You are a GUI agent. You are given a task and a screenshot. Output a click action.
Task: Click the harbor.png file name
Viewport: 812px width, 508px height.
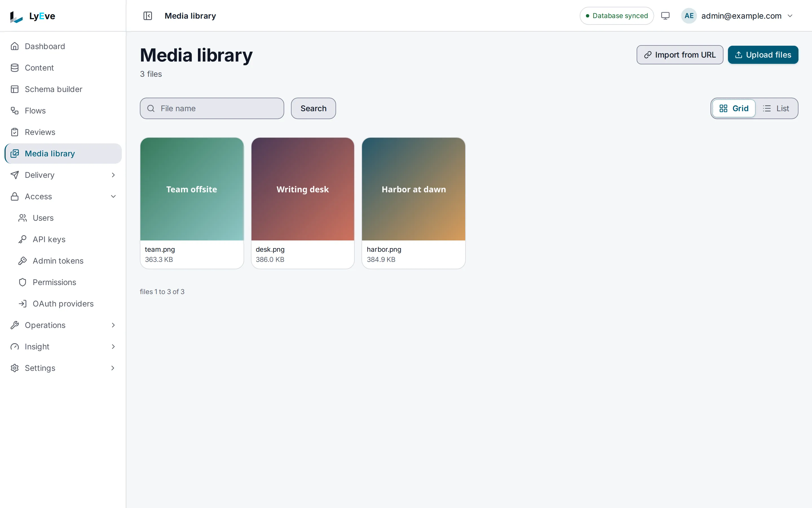click(x=384, y=249)
